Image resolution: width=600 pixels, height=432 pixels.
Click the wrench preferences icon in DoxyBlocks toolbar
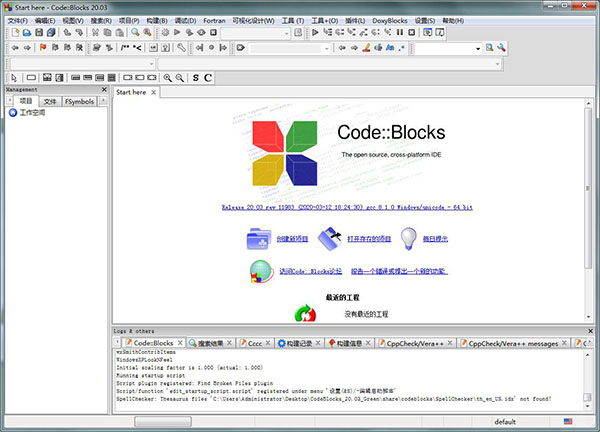181,48
